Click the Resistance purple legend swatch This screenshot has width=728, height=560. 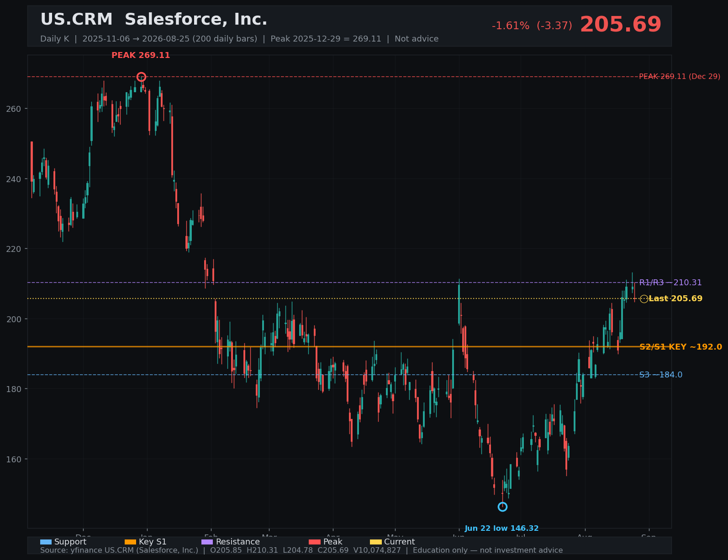(x=207, y=542)
